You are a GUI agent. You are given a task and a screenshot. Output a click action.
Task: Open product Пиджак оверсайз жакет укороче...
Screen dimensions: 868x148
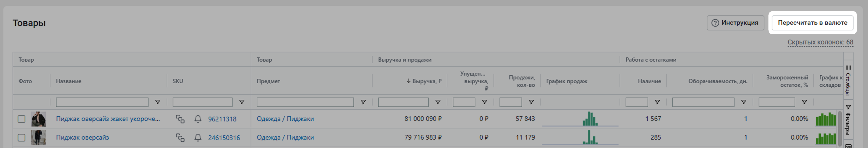pos(108,119)
